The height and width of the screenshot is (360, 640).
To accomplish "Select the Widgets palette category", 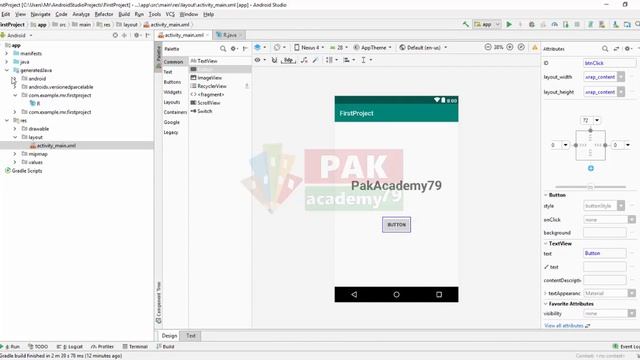I will click(x=173, y=92).
